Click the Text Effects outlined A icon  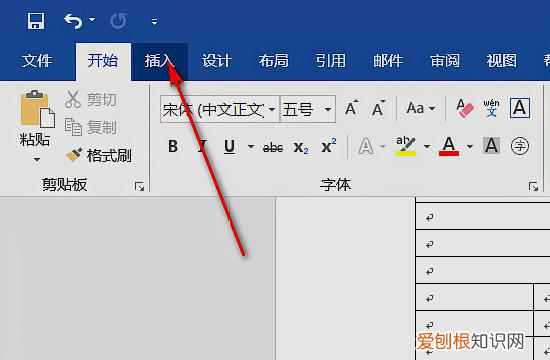366,146
